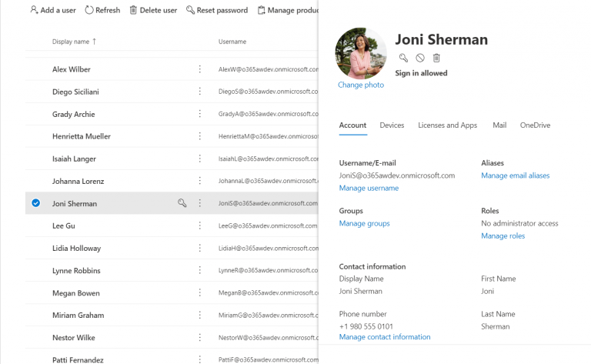Click Reset password in the toolbar

217,10
